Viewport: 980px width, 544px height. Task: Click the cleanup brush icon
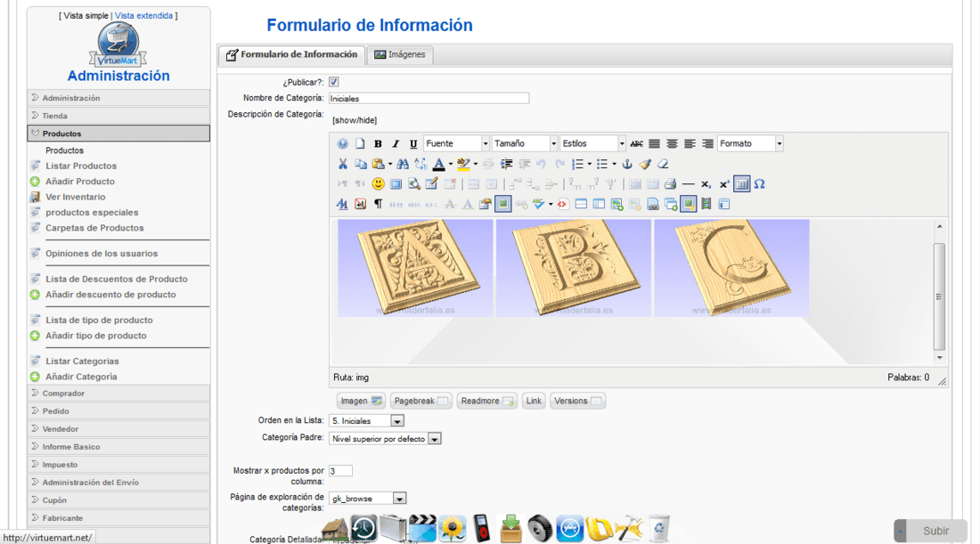(x=645, y=164)
